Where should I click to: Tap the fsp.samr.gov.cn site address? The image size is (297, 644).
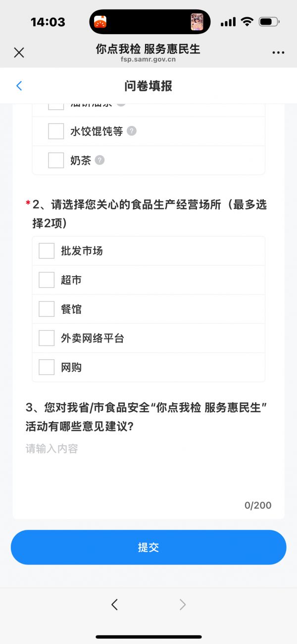(148, 60)
